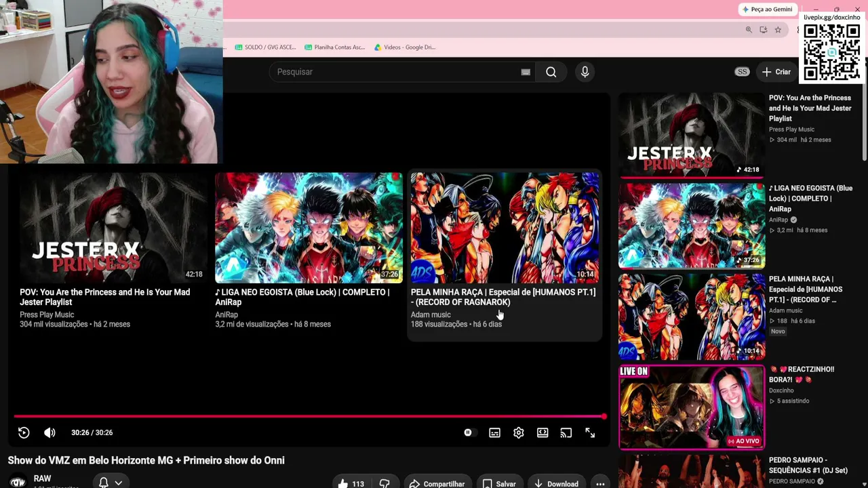Open Jester X Princess end-screen thumbnail

click(x=113, y=228)
